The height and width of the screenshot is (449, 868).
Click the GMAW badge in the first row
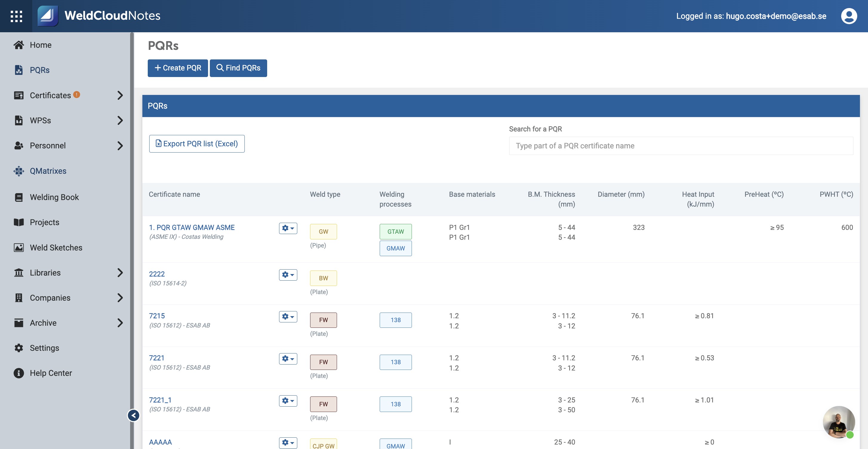tap(395, 248)
